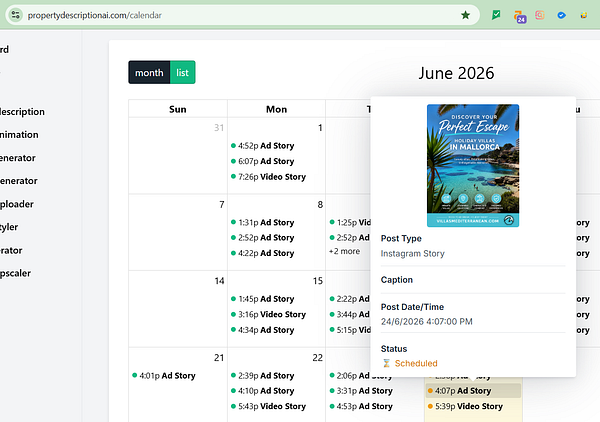The image size is (600, 422).
Task: Open the extension with 24 badge
Action: click(519, 16)
